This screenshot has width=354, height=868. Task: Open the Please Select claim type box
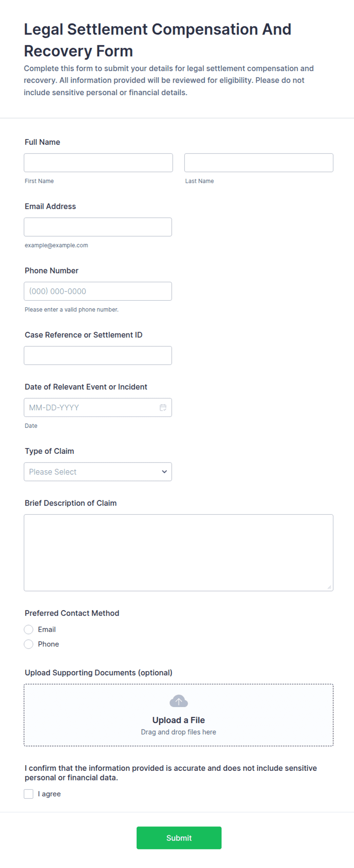[98, 472]
